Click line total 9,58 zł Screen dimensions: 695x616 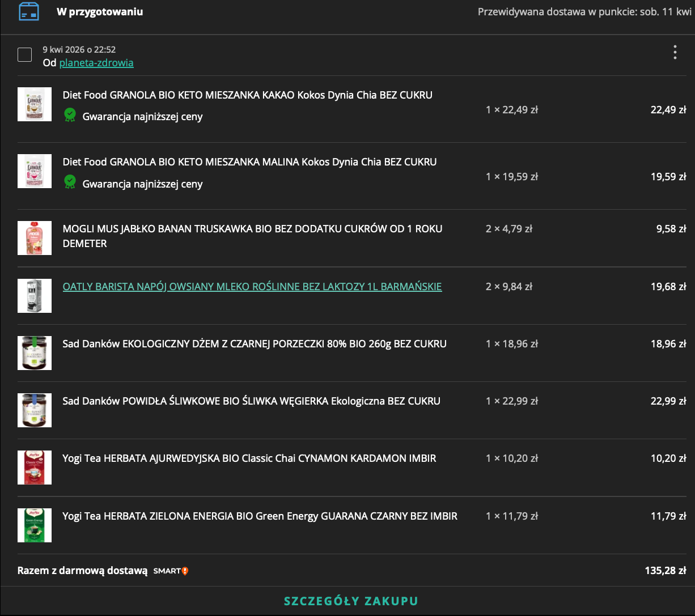coord(671,229)
